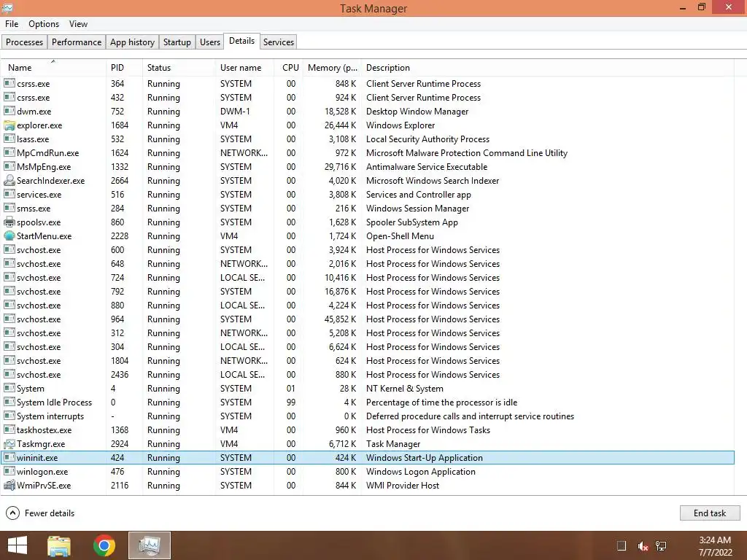Screen dimensions: 747x560
Task: Sort by the PID column header
Action: pos(124,68)
